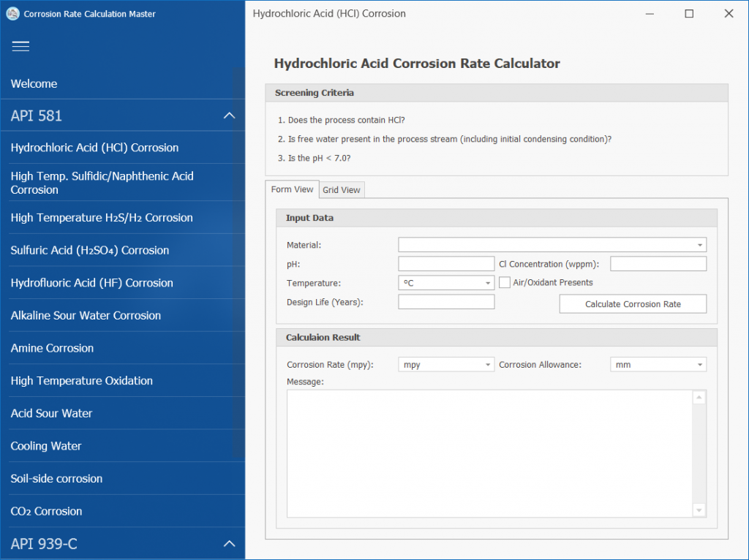Go to CO₂ Corrosion calculator
This screenshot has width=749, height=560.
[46, 511]
